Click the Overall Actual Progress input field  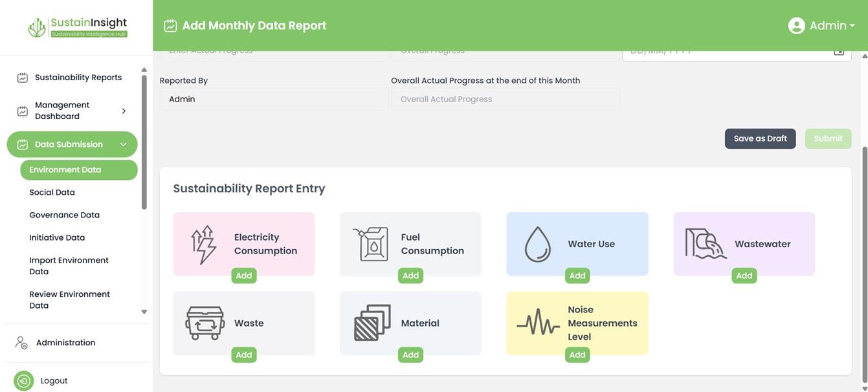pos(506,99)
